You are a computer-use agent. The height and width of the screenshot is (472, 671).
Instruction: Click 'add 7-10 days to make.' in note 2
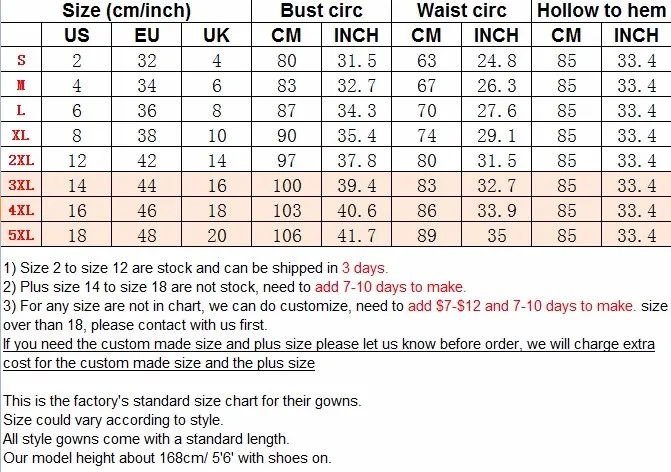[x=390, y=287]
